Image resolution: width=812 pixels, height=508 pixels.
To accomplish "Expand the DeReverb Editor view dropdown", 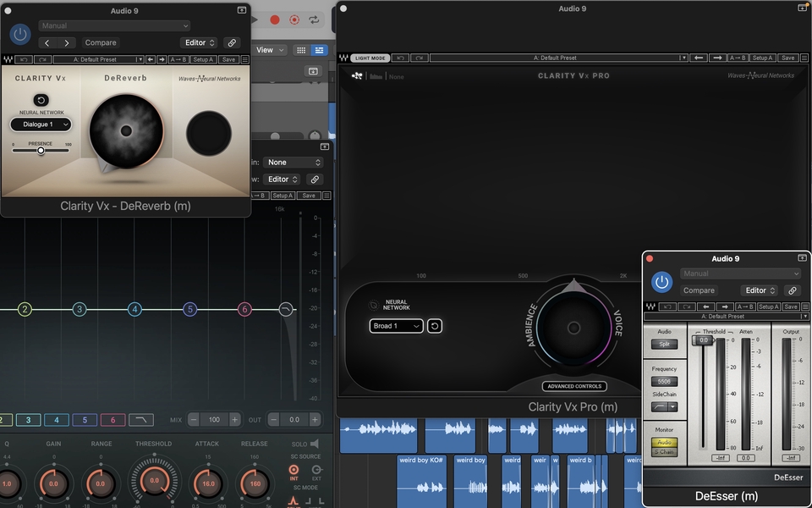I will click(x=200, y=42).
